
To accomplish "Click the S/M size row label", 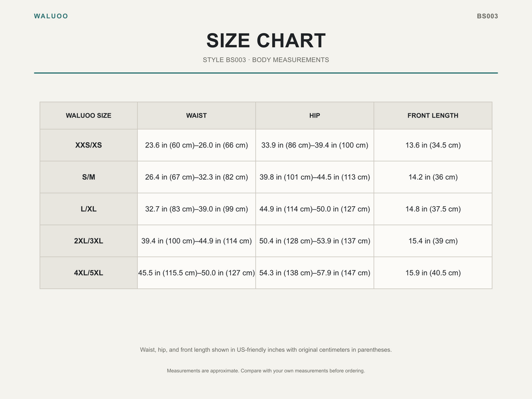I will pyautogui.click(x=88, y=177).
